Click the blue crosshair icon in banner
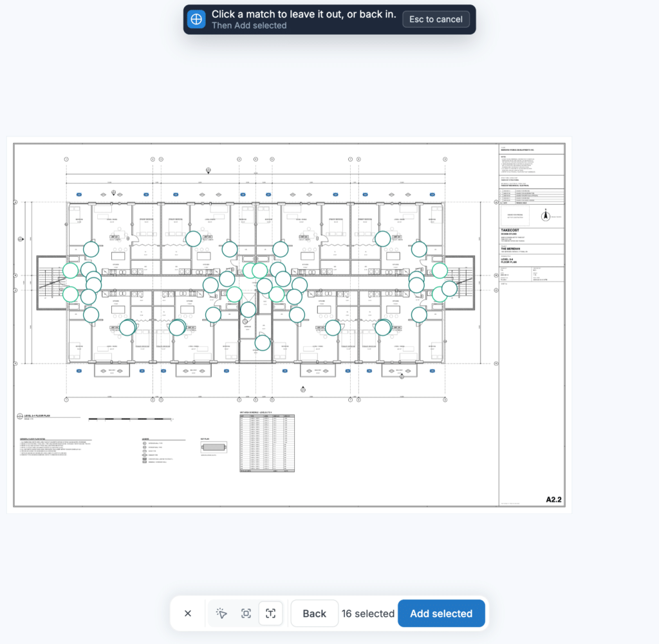 pos(196,19)
